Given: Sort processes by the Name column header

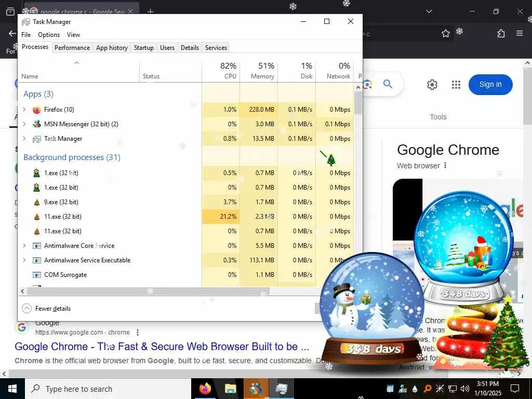Looking at the screenshot, I should pos(79,71).
